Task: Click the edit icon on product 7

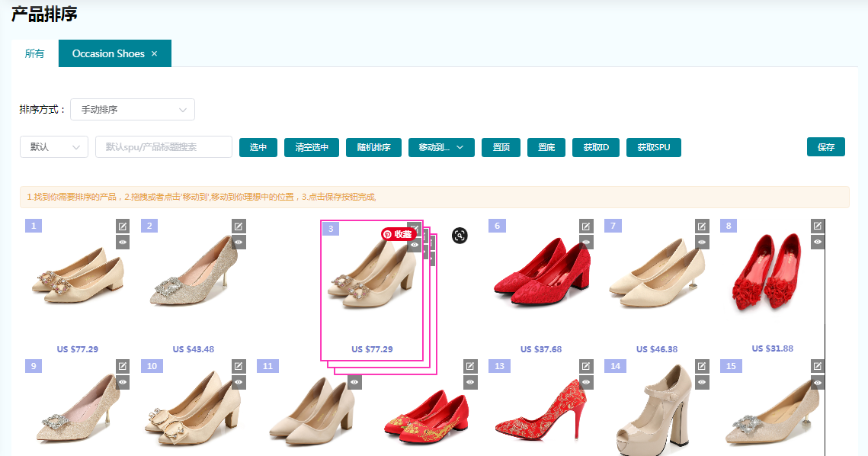Action: (x=702, y=226)
